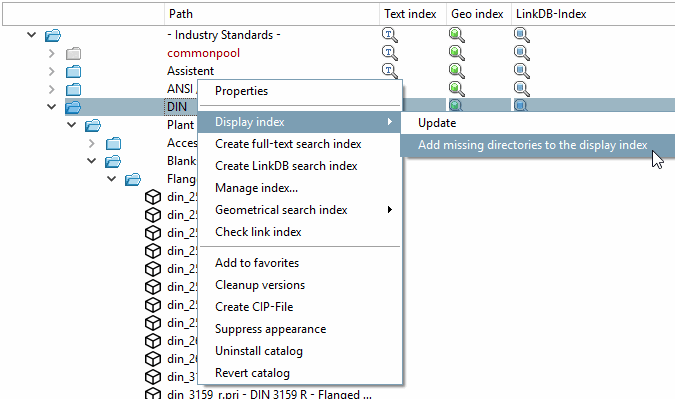The image size is (675, 399).
Task: Click the first din_2 part cube icon
Action: [x=153, y=197]
